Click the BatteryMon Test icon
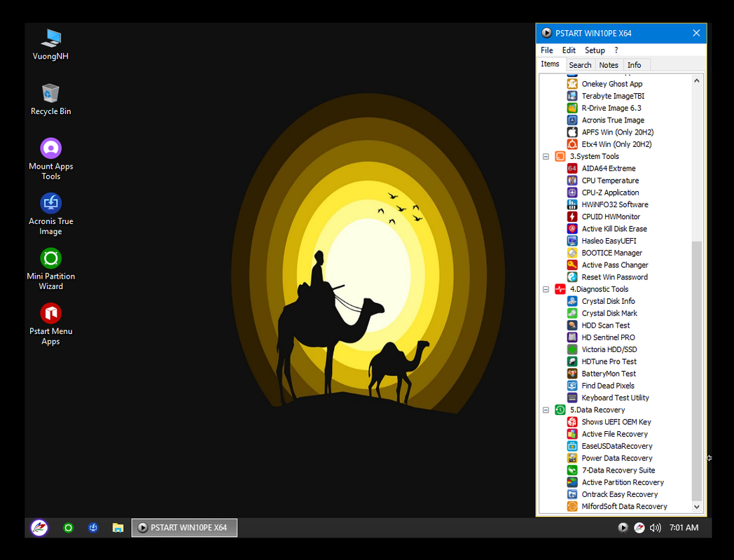This screenshot has width=734, height=560. coord(572,373)
